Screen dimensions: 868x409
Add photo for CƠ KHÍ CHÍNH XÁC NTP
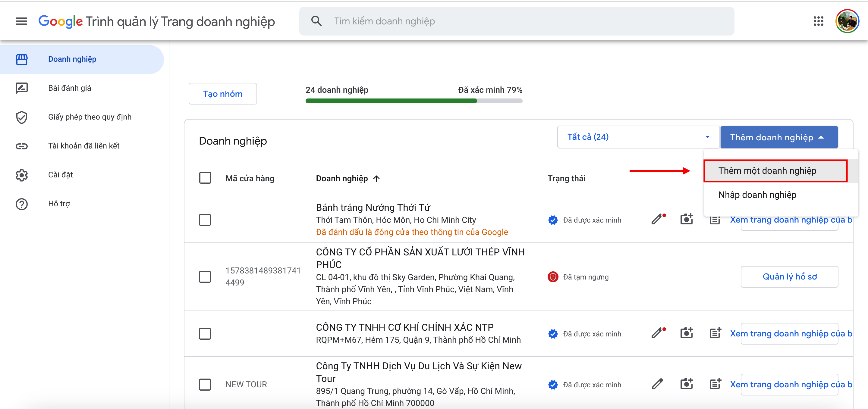[x=686, y=333]
